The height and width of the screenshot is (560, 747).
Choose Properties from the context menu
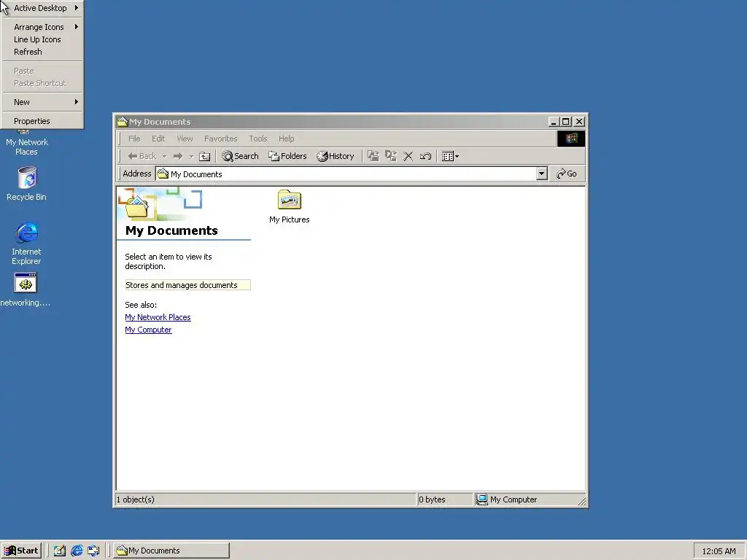(42, 121)
